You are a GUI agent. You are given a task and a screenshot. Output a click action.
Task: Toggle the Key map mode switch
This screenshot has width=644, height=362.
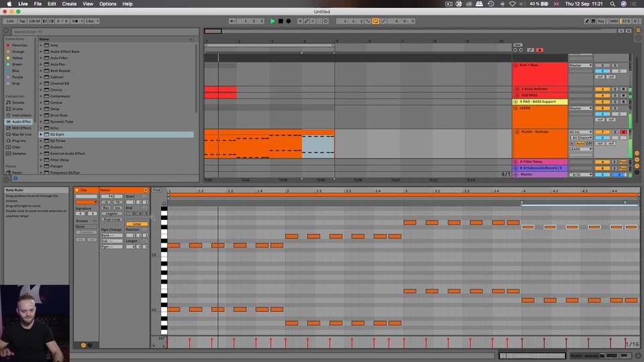(601, 21)
